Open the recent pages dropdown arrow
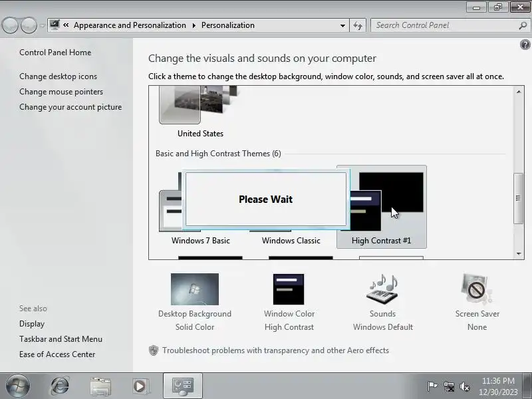 (x=42, y=25)
